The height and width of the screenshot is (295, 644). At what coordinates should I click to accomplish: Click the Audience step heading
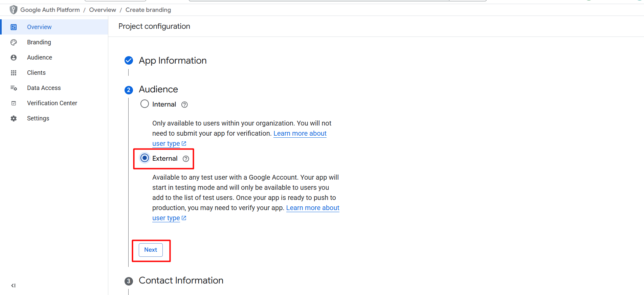pos(158,89)
